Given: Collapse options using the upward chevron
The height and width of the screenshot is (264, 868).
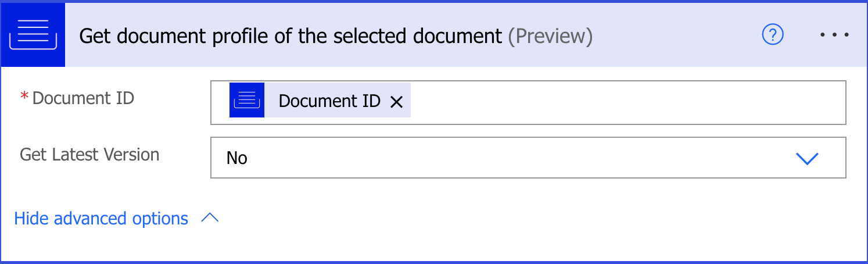Looking at the screenshot, I should point(210,218).
